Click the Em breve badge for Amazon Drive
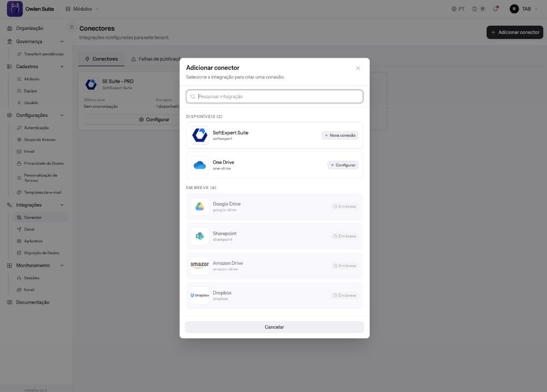The height and width of the screenshot is (392, 547). tap(345, 266)
